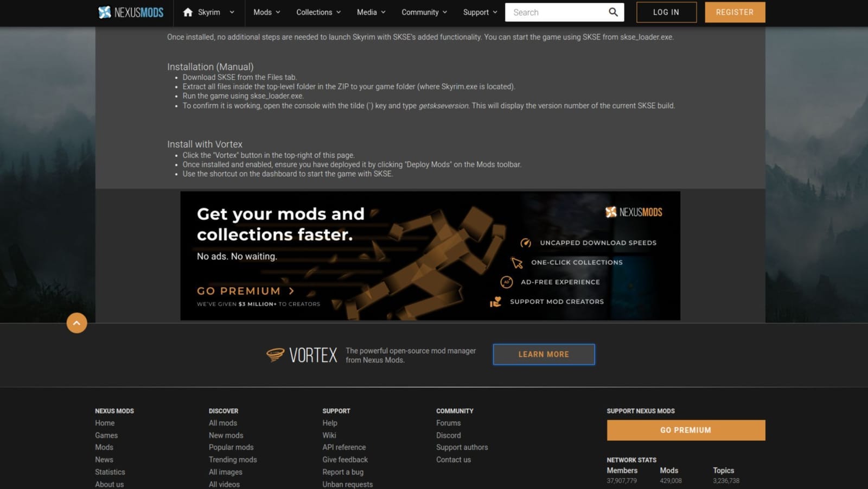The height and width of the screenshot is (489, 868).
Task: Click the uncapped download speeds gauge icon
Action: tap(526, 243)
